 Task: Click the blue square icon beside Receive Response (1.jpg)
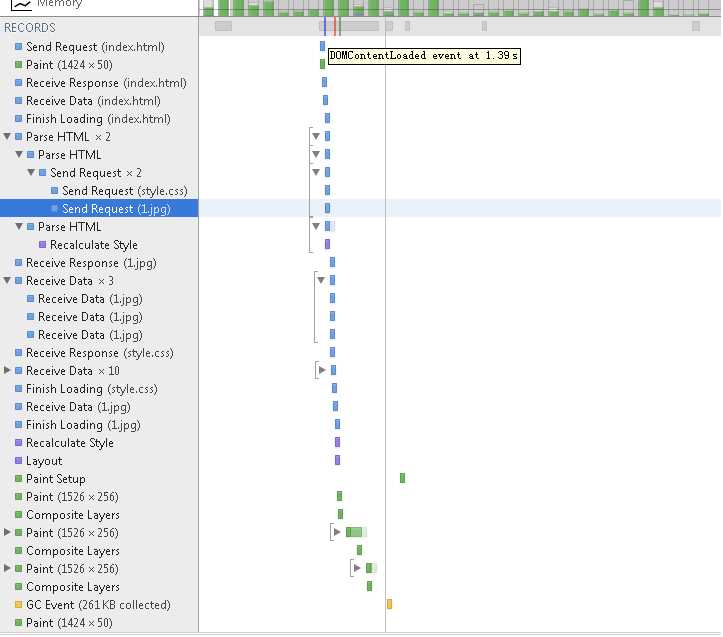(18, 262)
